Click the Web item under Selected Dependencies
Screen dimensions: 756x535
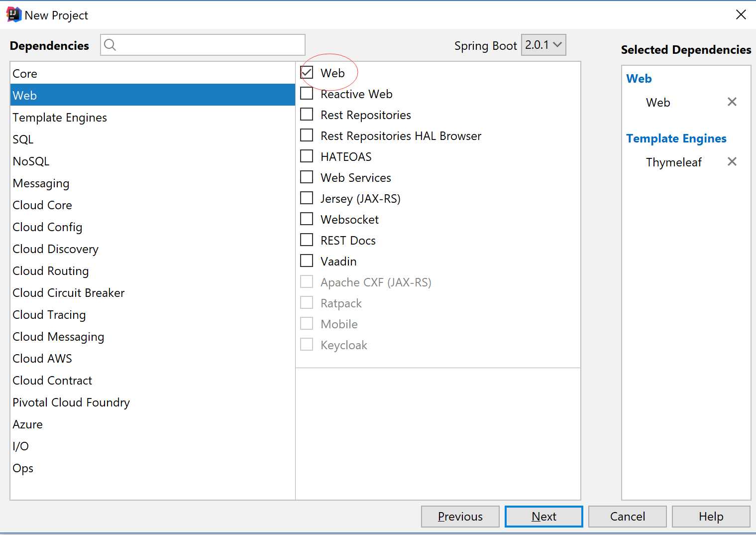pyautogui.click(x=658, y=103)
